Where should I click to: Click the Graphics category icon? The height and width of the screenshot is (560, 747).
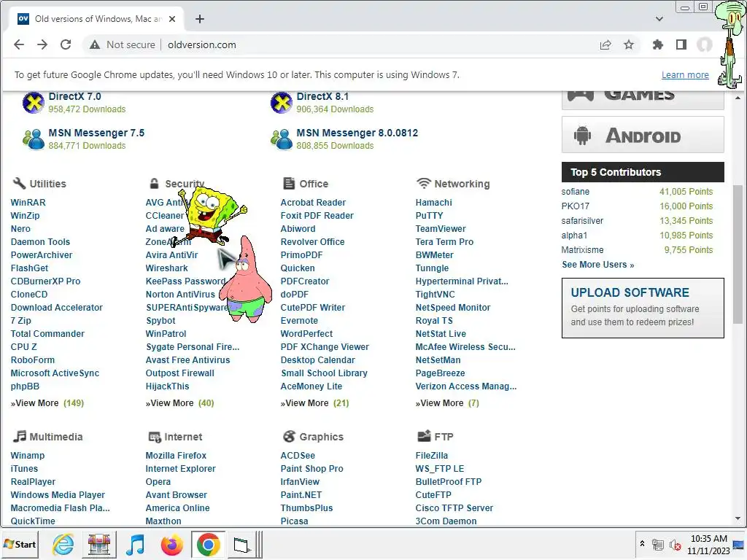tap(289, 436)
